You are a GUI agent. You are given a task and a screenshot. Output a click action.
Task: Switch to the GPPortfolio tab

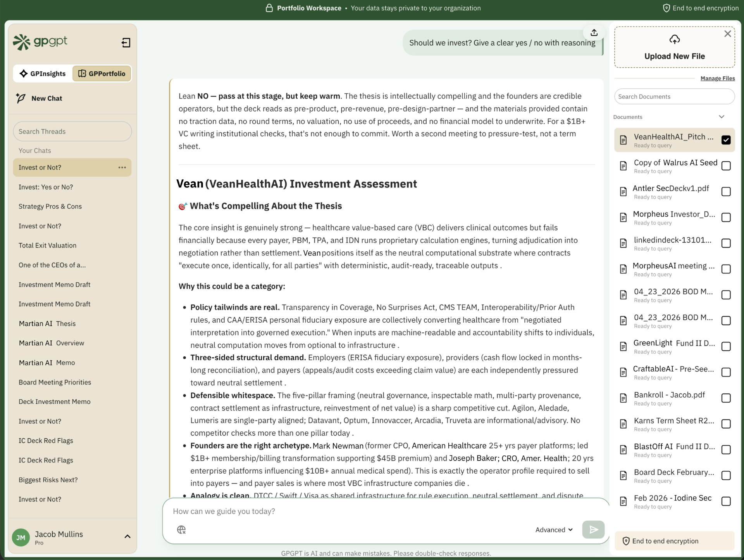tap(102, 74)
